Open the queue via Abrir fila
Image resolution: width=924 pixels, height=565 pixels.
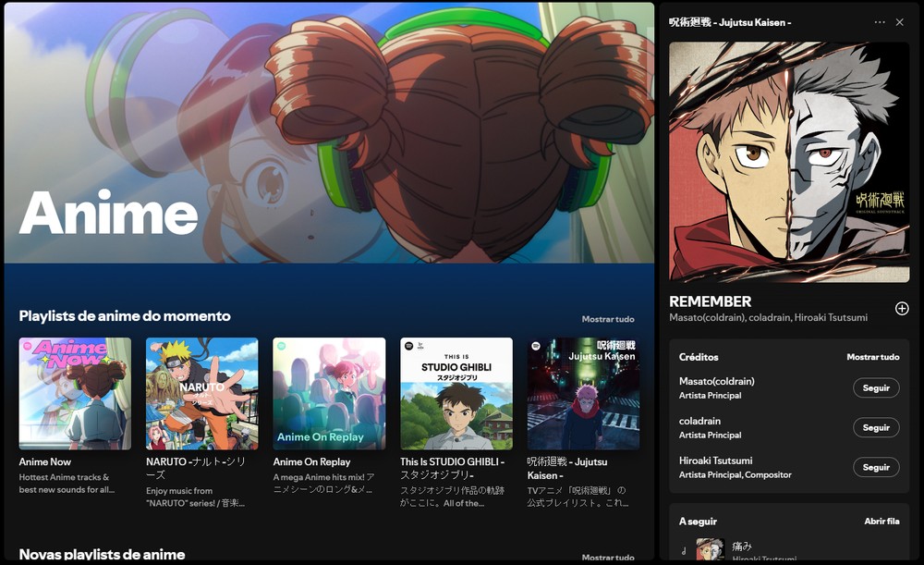881,522
